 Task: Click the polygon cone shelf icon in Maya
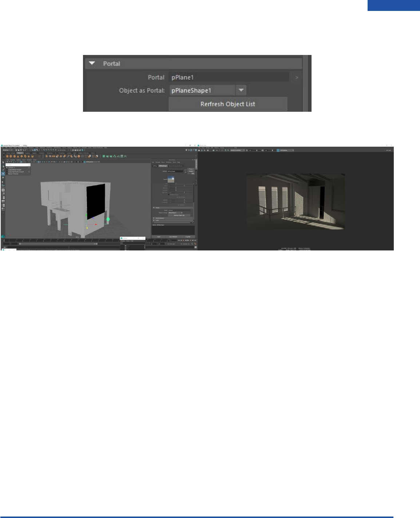(x=18, y=156)
